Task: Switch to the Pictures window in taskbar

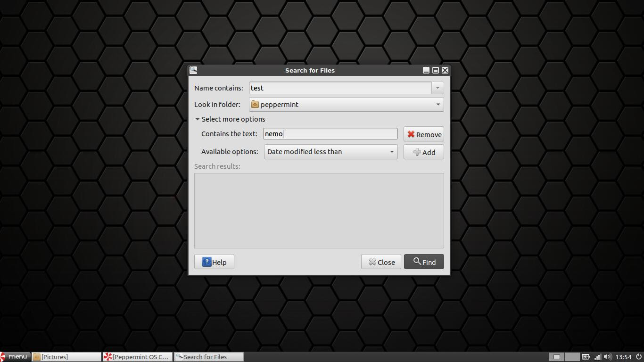Action: coord(66,357)
